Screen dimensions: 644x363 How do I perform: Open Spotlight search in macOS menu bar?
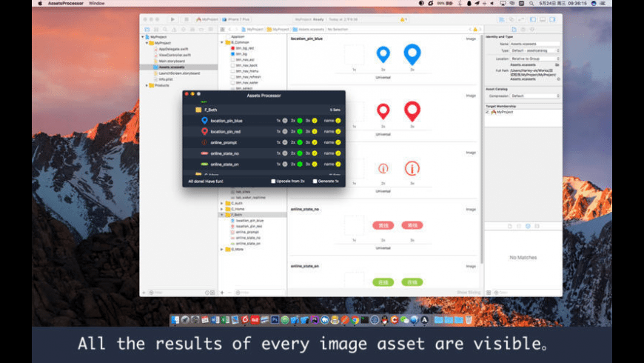531,3
